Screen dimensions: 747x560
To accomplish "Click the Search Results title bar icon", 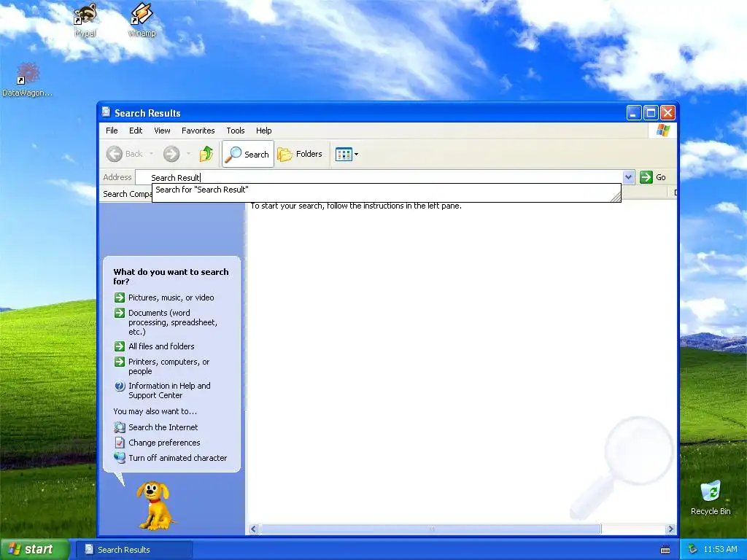I will click(x=106, y=112).
